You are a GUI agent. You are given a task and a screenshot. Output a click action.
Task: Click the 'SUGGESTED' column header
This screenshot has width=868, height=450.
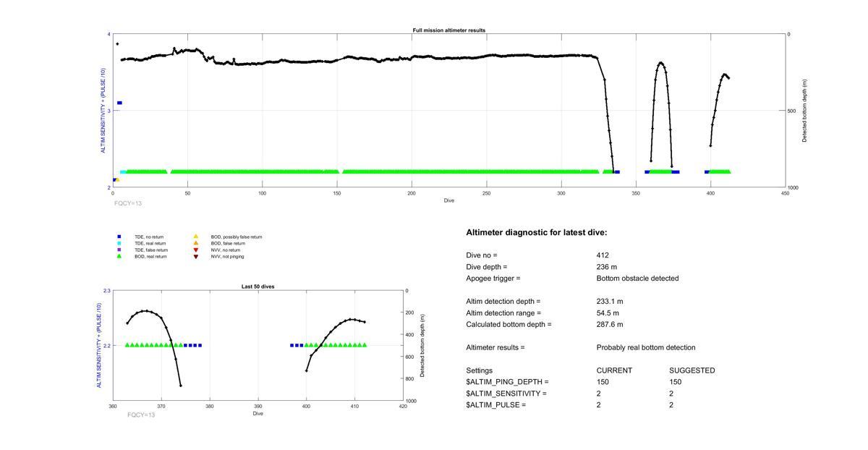click(x=692, y=370)
